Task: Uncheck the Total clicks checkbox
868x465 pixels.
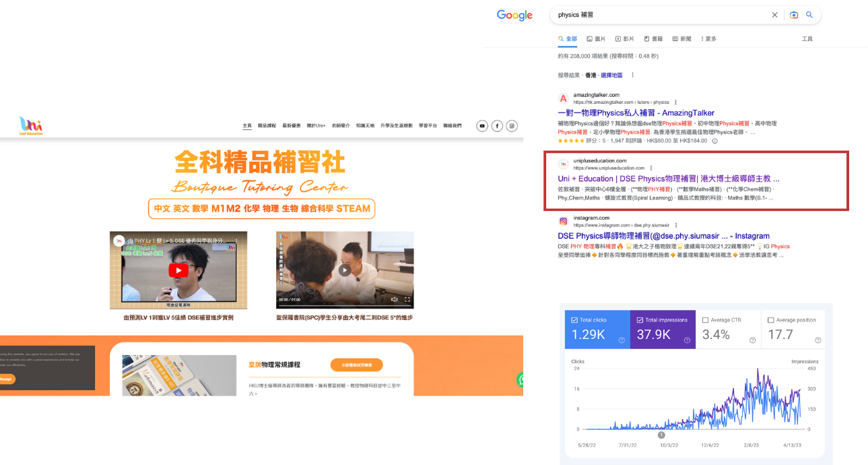Action: 574,320
